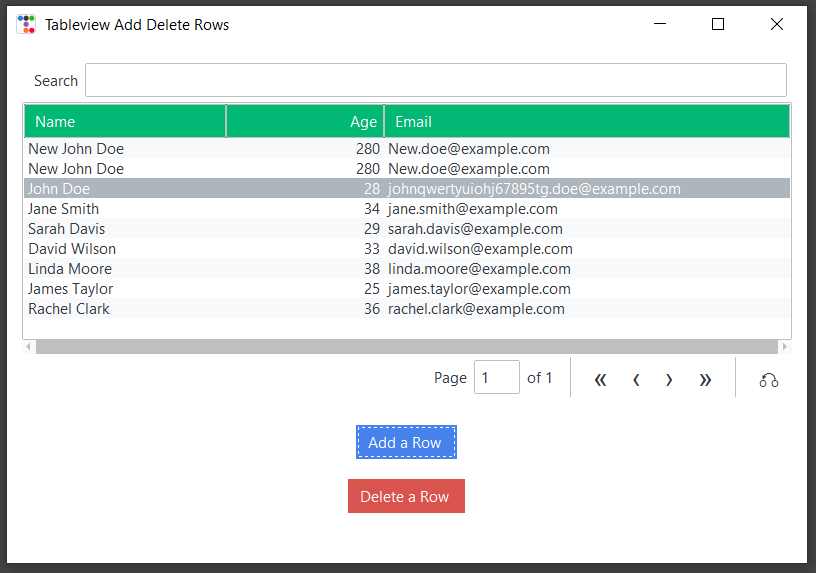Viewport: 816px width, 573px height.
Task: Maximize the Tableview window
Action: 718,24
